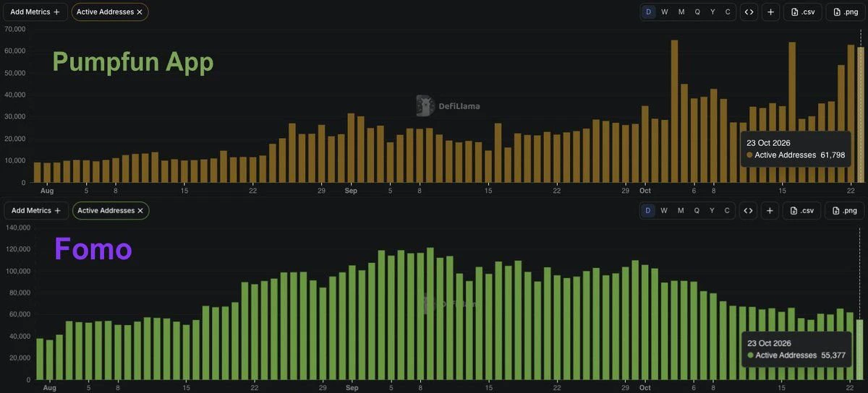Viewport: 868px width, 393px height.
Task: Open embed code icon for Fomo chart
Action: point(749,210)
